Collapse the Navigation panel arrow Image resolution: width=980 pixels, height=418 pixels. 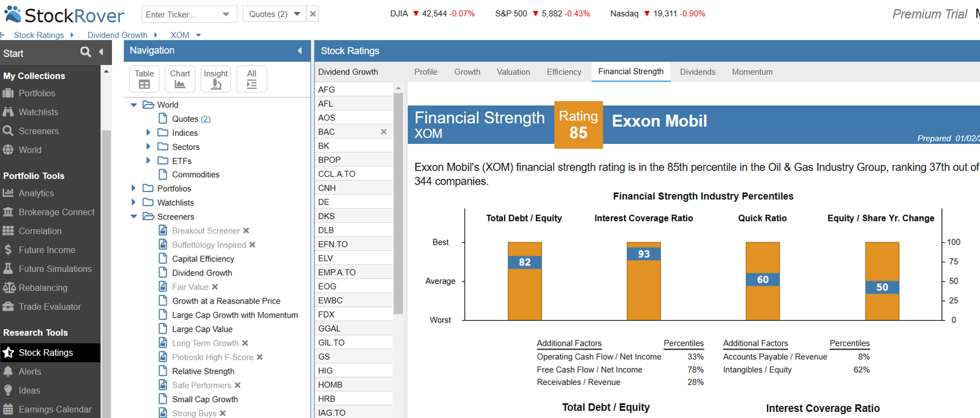pos(300,51)
